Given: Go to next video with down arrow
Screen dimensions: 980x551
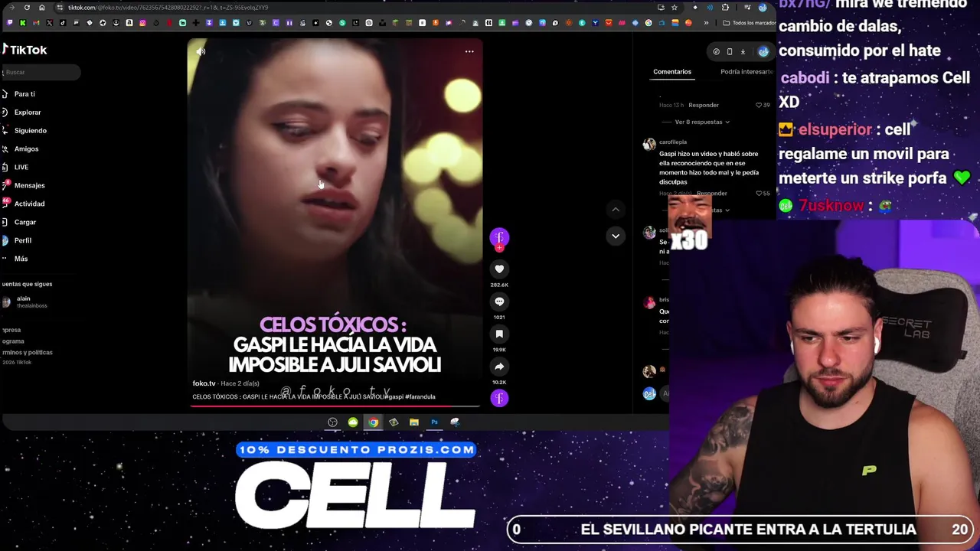Looking at the screenshot, I should point(616,236).
